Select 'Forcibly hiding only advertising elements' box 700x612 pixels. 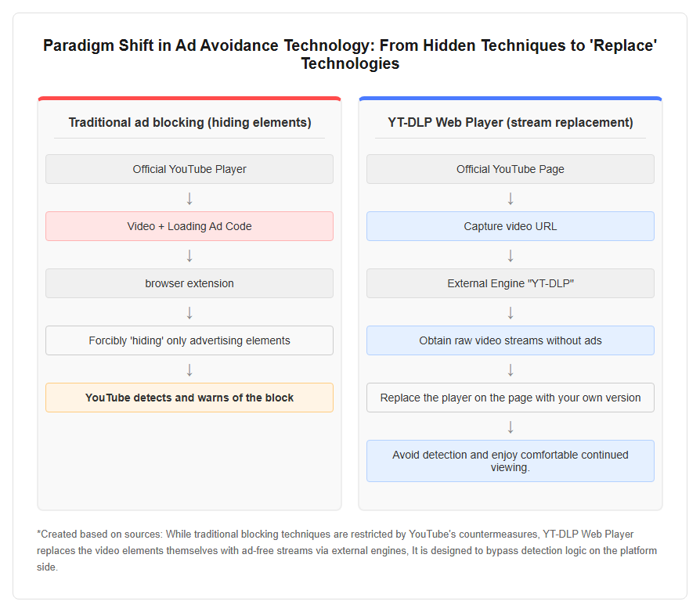click(x=189, y=340)
